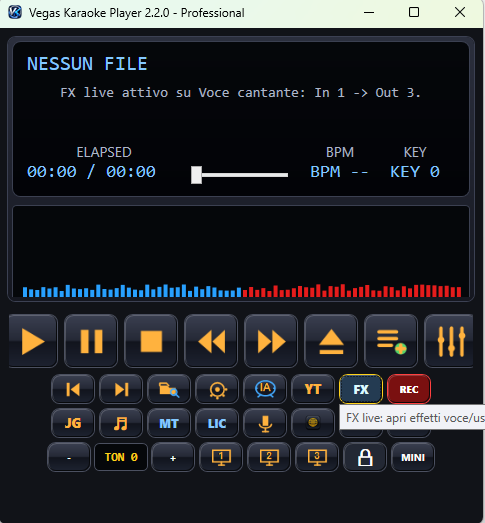
Task: Fast forward with the double-right arrows
Action: (271, 341)
